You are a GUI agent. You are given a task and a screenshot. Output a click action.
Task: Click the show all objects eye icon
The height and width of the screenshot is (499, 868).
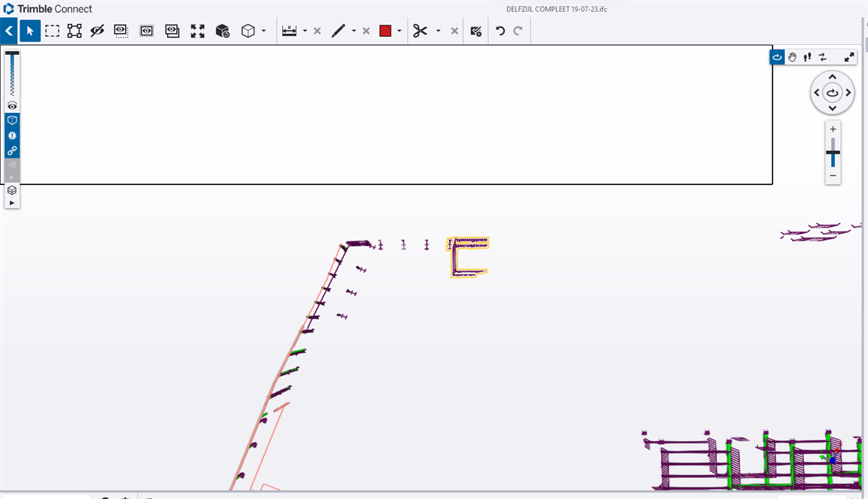point(172,31)
